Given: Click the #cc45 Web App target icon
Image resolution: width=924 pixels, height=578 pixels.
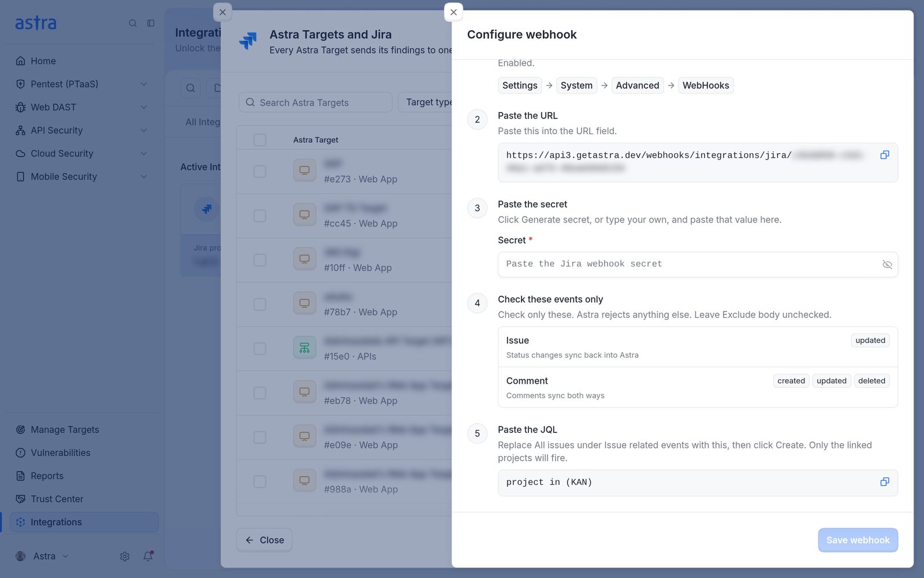Looking at the screenshot, I should point(304,214).
